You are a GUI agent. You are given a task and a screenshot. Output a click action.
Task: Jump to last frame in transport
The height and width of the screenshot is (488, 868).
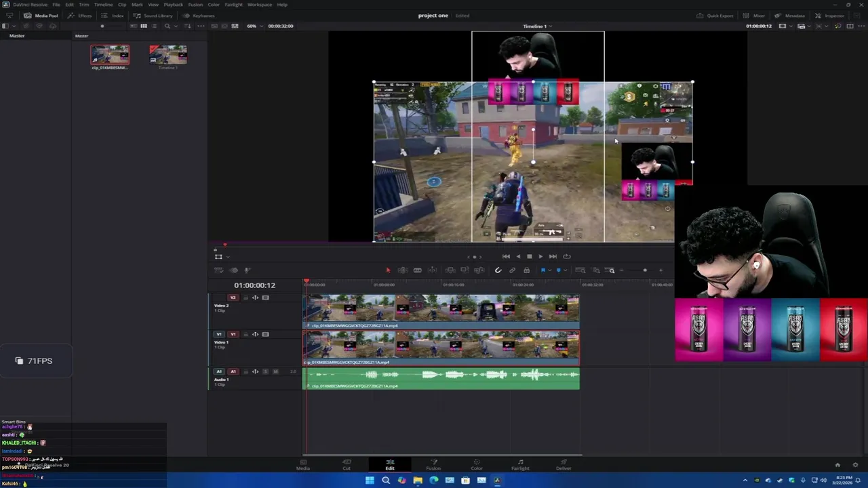click(x=553, y=256)
